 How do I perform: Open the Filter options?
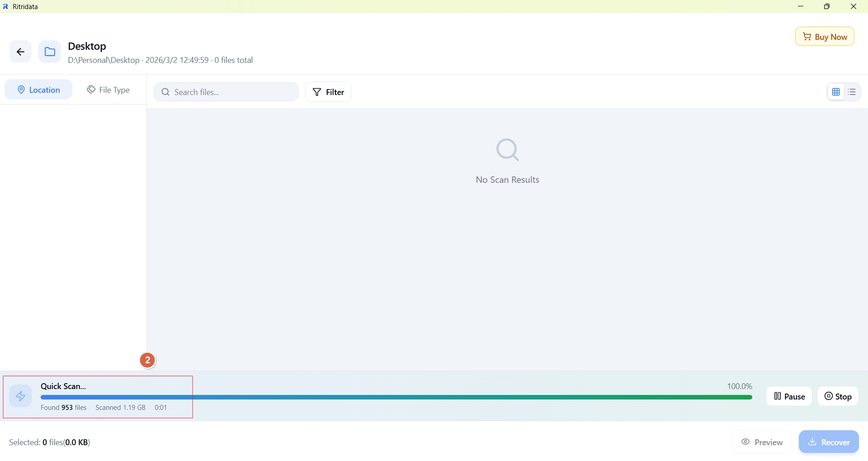coord(329,92)
